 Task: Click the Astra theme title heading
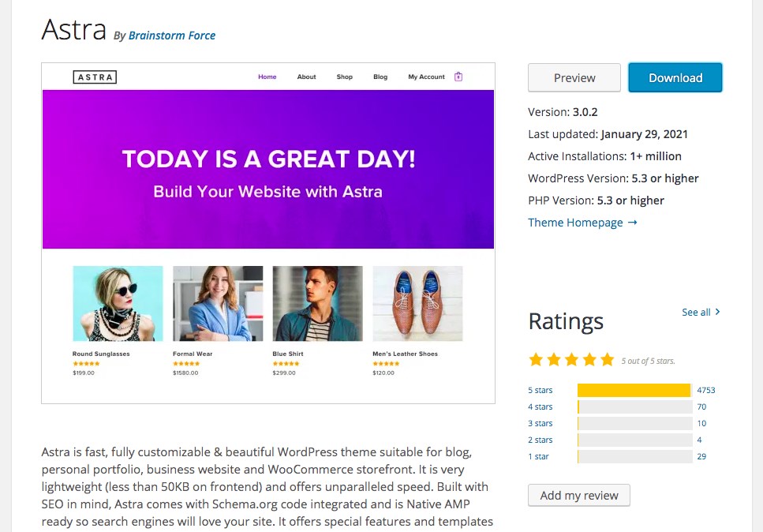(73, 29)
